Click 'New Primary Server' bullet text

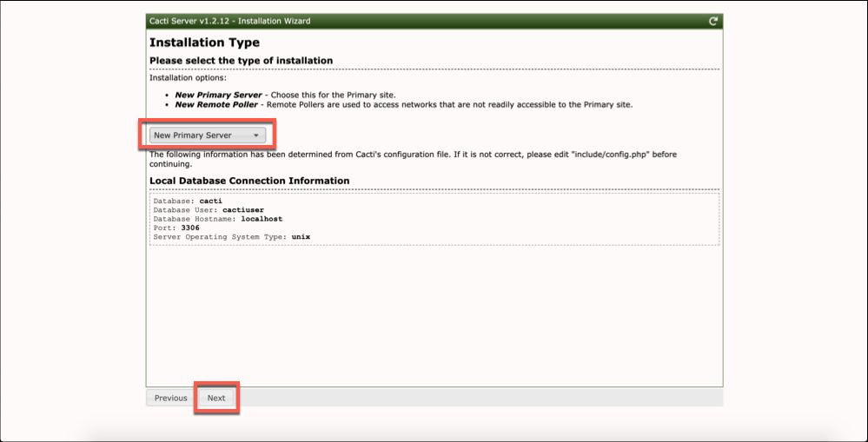click(219, 96)
